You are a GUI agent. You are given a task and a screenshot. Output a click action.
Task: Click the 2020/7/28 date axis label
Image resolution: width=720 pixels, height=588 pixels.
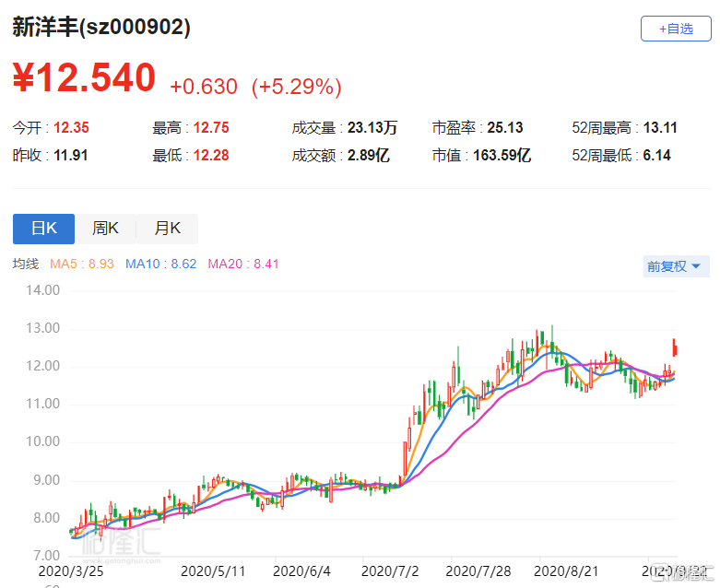(x=478, y=571)
